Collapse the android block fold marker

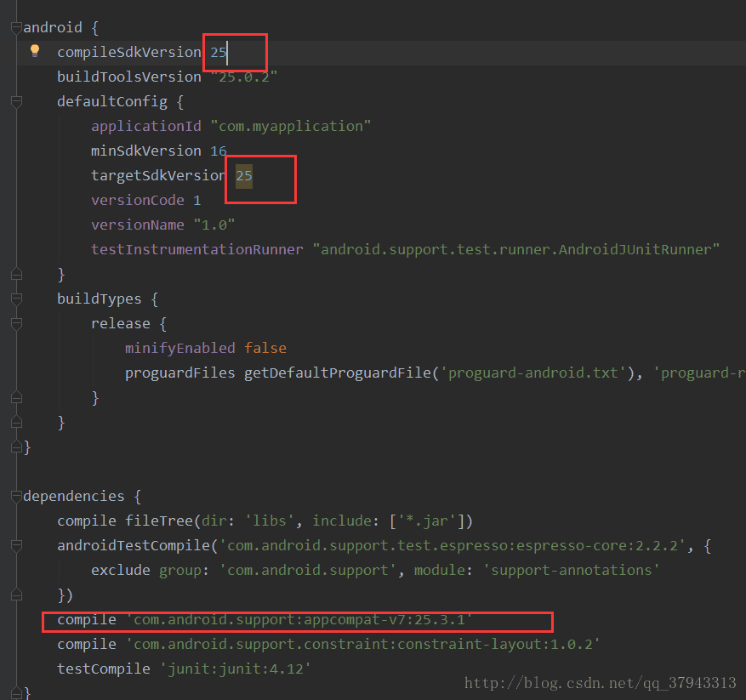pos(16,28)
